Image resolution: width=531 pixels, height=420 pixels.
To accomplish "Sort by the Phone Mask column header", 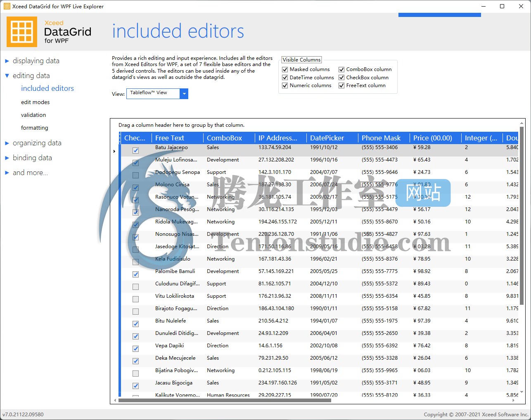I will pyautogui.click(x=384, y=138).
